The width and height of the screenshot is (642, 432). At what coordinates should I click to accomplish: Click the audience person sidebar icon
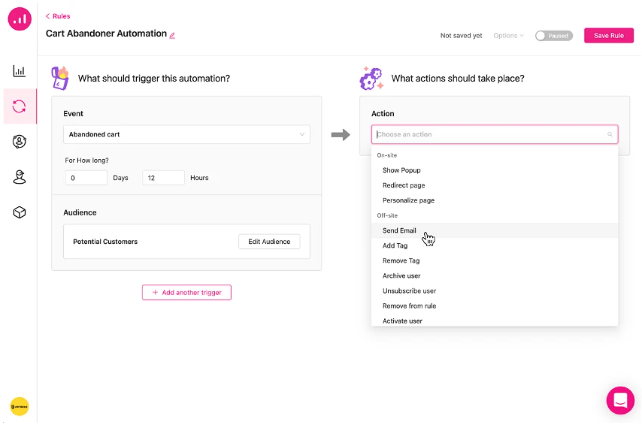pos(19,177)
